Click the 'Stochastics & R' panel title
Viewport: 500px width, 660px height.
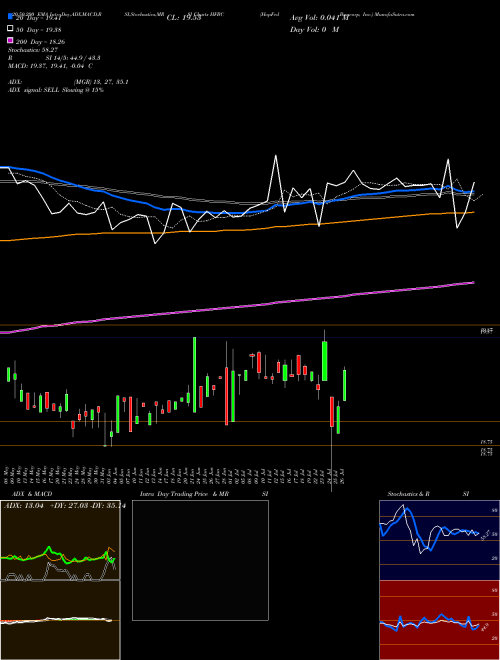click(x=408, y=494)
